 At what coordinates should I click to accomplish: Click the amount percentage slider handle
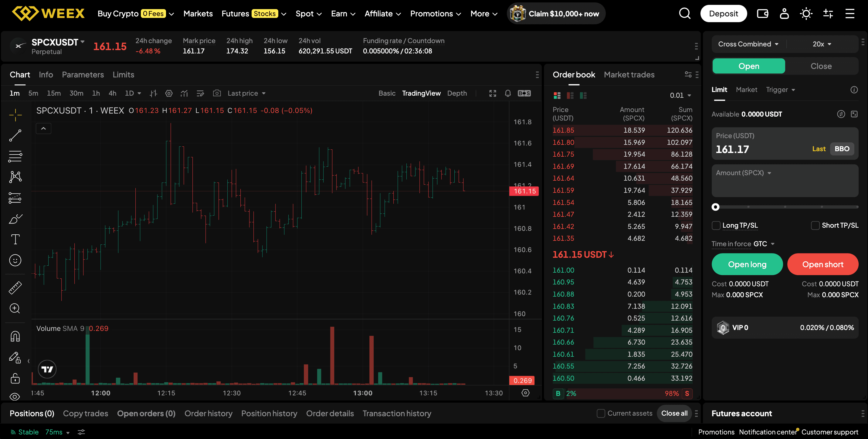pos(715,207)
